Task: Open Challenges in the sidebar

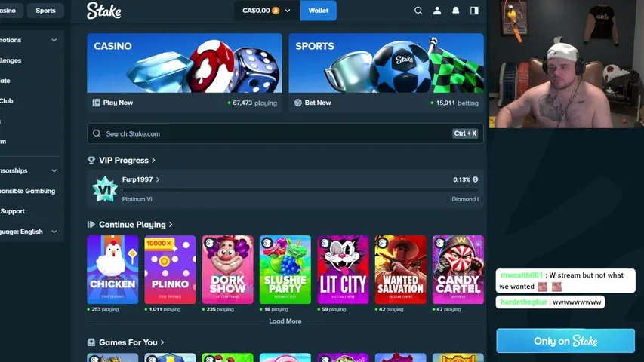Action: 11,60
